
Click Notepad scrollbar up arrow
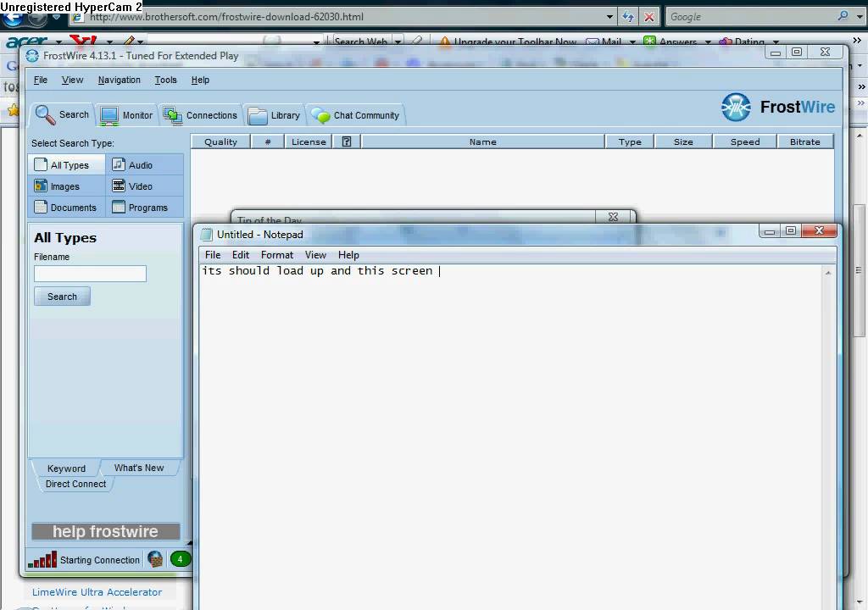tap(828, 273)
